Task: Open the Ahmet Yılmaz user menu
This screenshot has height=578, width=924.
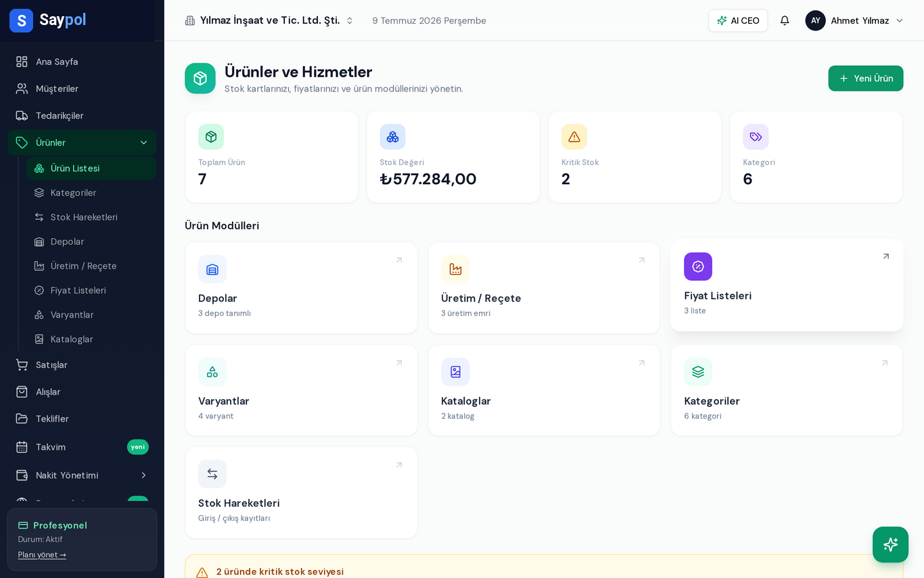Action: (854, 20)
